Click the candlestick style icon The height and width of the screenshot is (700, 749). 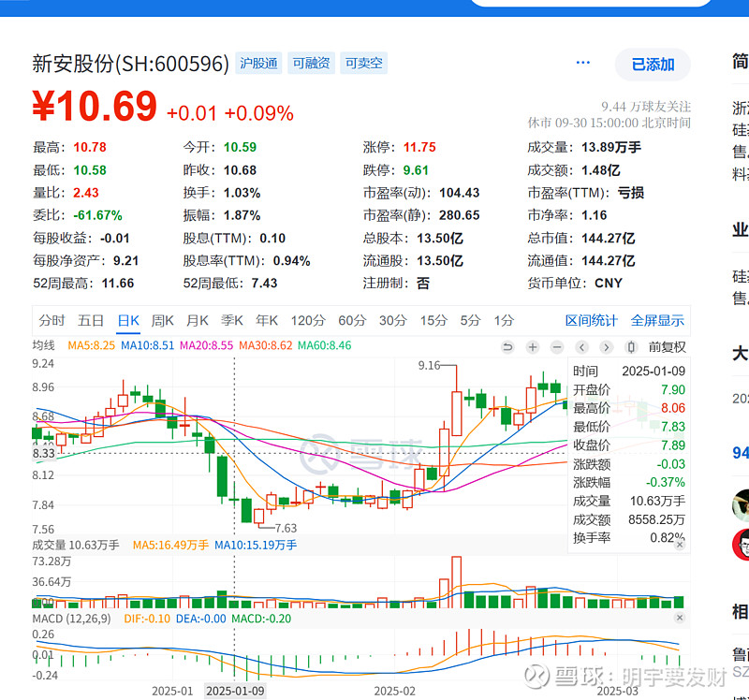(631, 347)
